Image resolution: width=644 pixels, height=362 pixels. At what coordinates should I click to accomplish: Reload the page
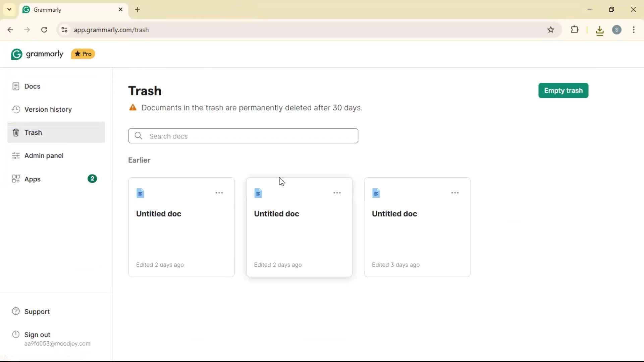pyautogui.click(x=44, y=30)
